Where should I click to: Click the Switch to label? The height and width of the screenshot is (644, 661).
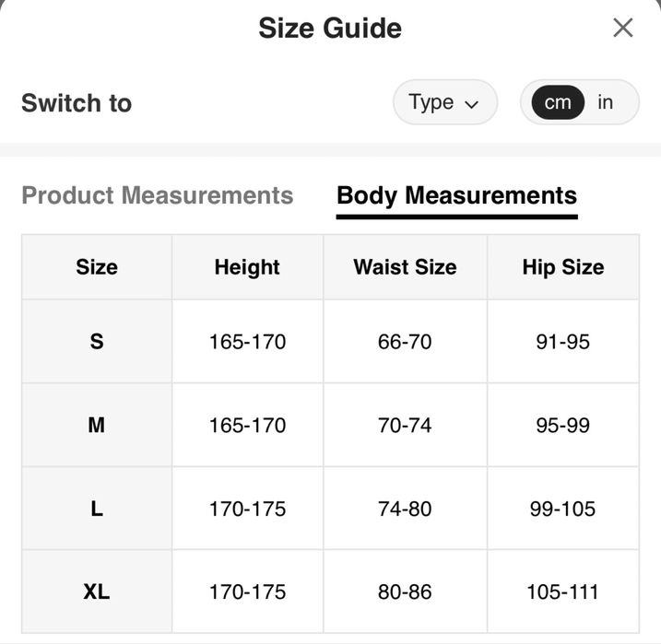(x=77, y=102)
